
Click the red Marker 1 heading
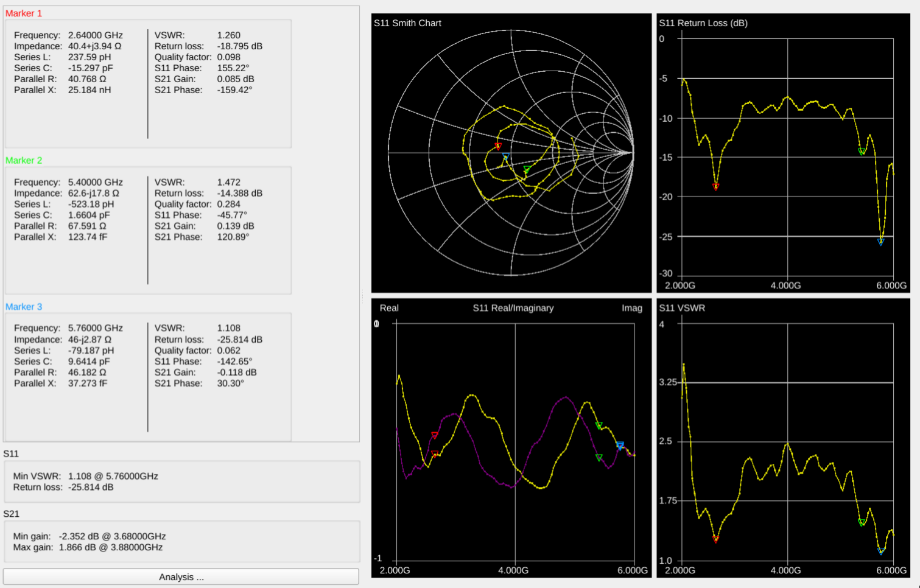(24, 13)
